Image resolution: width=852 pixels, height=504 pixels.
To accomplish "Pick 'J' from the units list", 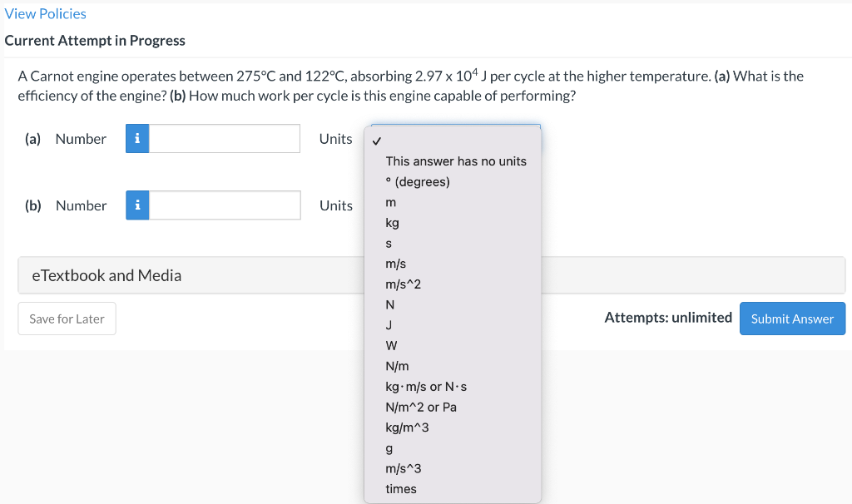I will (389, 325).
